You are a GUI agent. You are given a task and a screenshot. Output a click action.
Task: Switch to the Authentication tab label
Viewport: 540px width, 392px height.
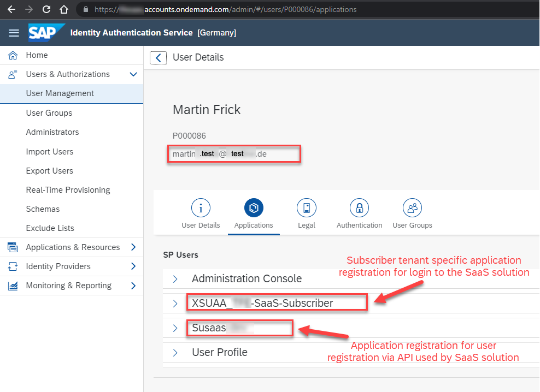(359, 225)
